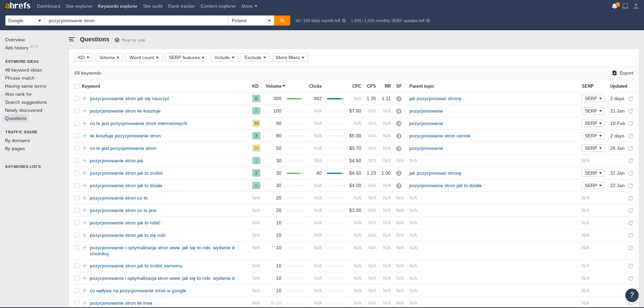This screenshot has width=644, height=308.
Task: Open the Dashboard nav item
Action: coord(49,6)
